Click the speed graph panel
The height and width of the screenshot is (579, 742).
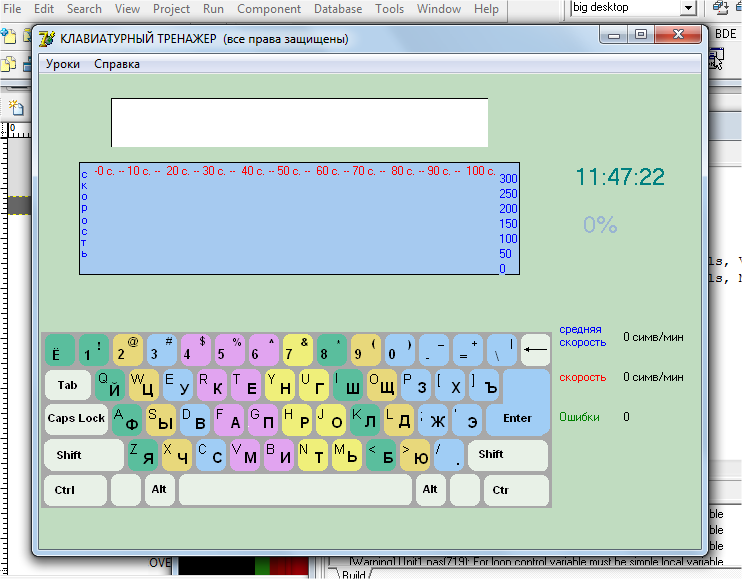coord(300,219)
